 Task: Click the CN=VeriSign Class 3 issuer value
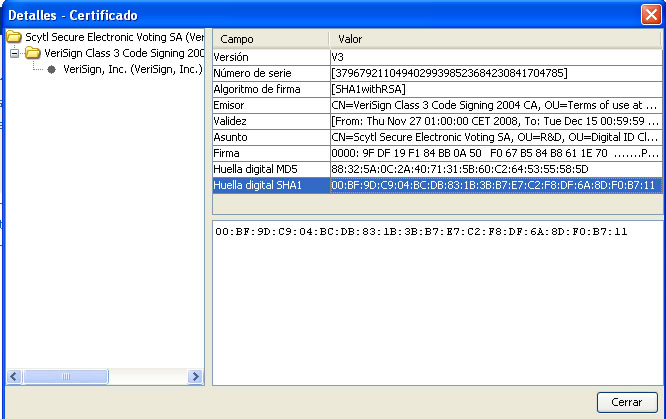click(x=496, y=105)
